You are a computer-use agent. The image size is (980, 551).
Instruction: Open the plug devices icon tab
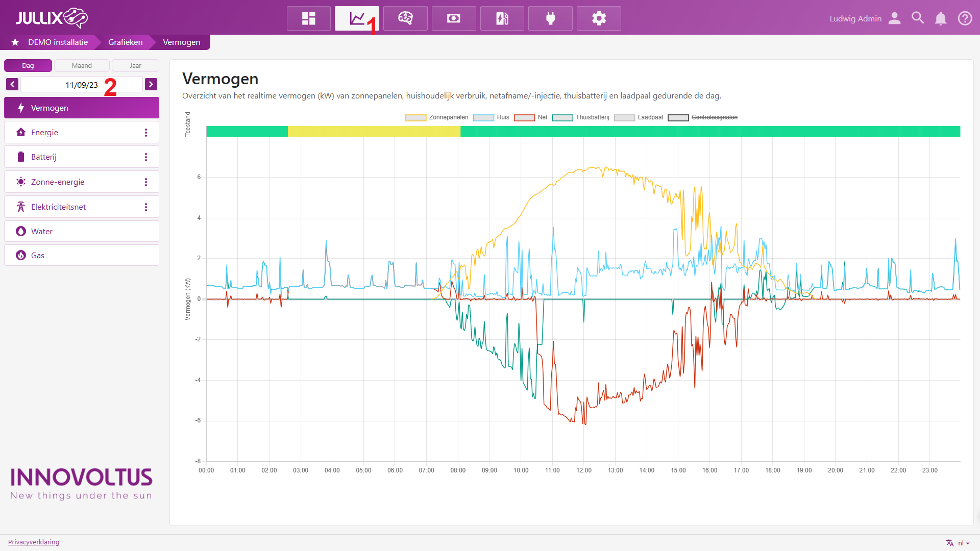pyautogui.click(x=550, y=18)
